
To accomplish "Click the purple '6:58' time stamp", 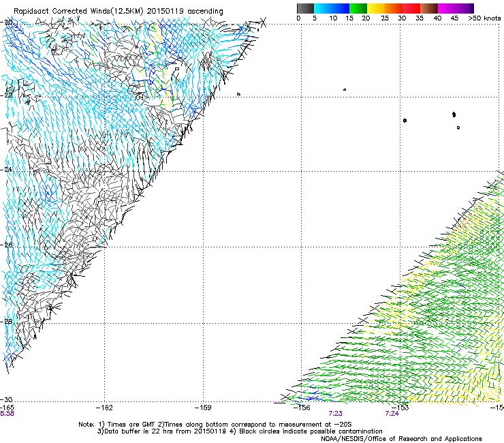I will [7, 414].
